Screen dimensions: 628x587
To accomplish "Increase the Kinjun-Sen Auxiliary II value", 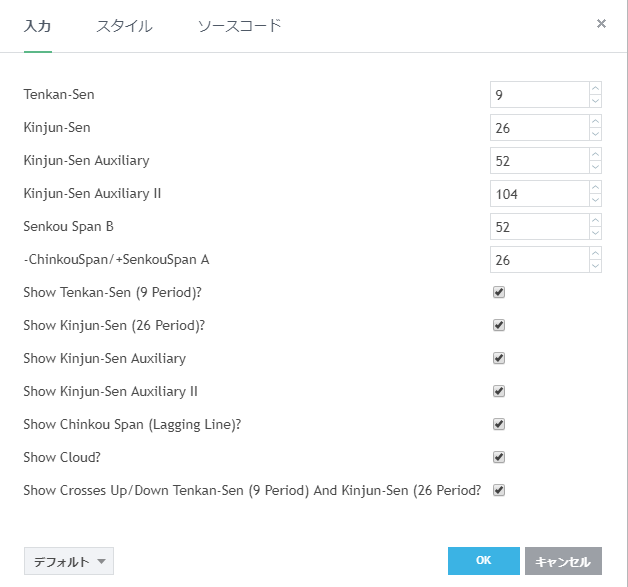I will click(595, 188).
